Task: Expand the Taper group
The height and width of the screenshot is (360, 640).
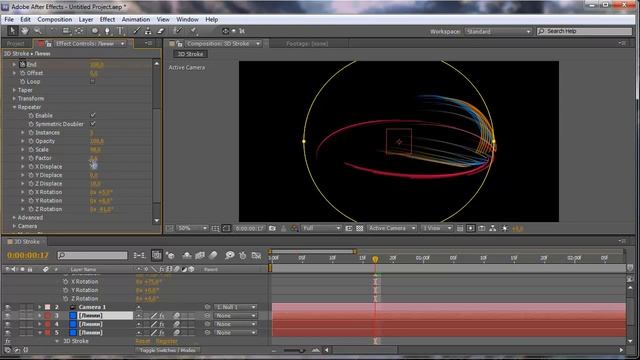Action: point(14,90)
